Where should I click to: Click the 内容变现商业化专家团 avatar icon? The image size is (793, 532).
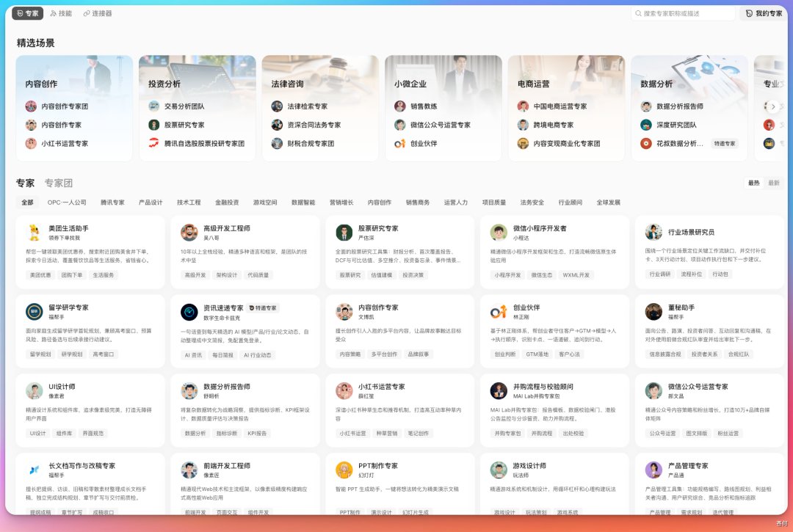pos(523,144)
